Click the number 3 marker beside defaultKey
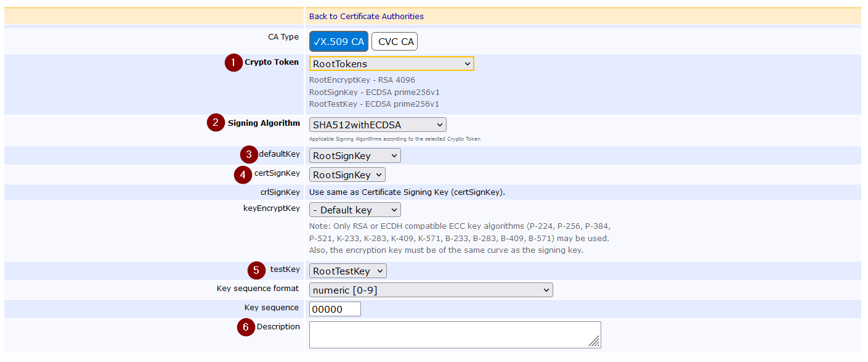 249,155
